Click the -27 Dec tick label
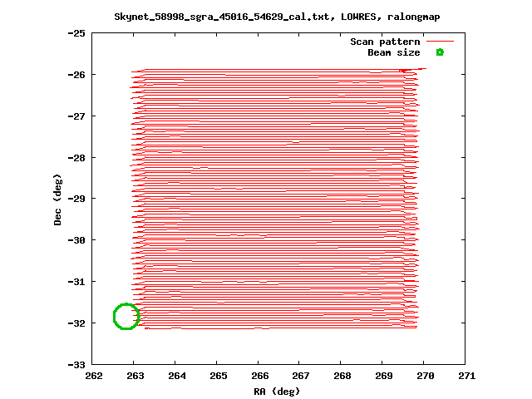The image size is (532, 399). [x=76, y=116]
